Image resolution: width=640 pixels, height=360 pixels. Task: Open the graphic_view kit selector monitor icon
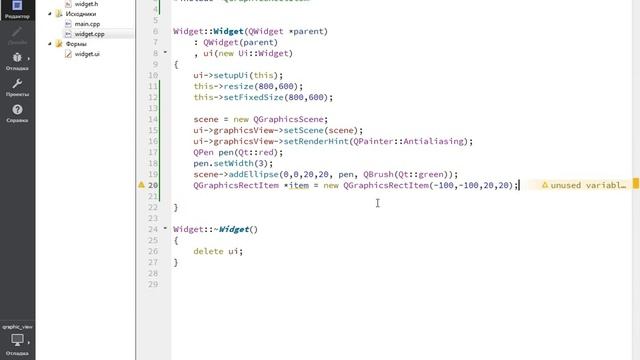tap(17, 340)
